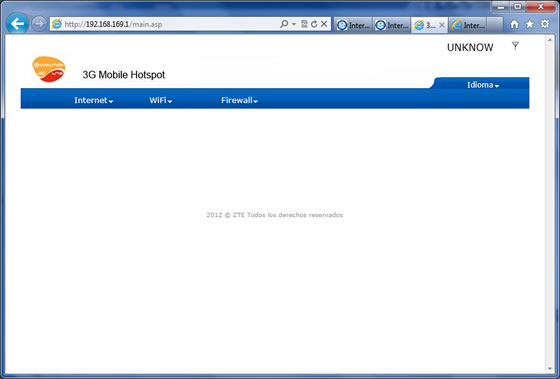Open the address bar autocomplete dropdown arrow

[294, 24]
